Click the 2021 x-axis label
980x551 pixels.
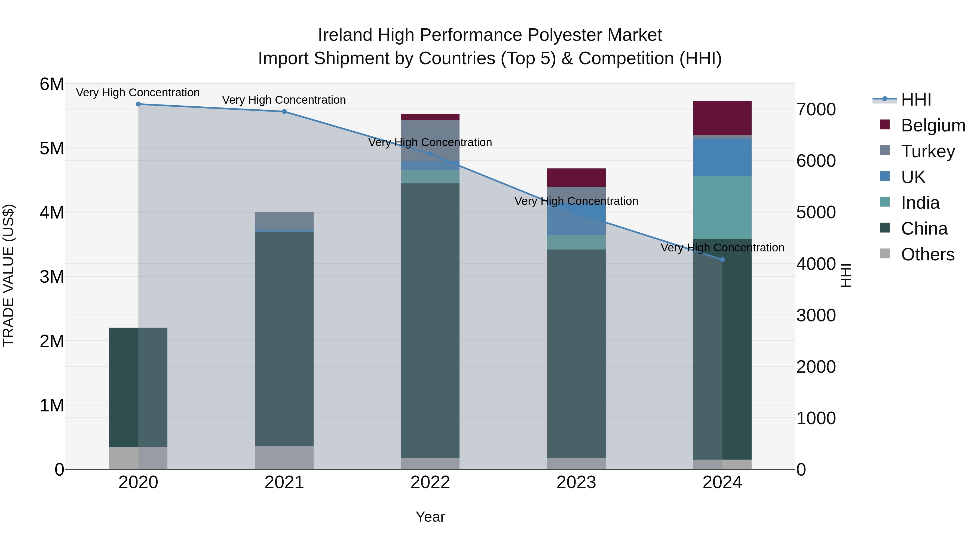[284, 482]
